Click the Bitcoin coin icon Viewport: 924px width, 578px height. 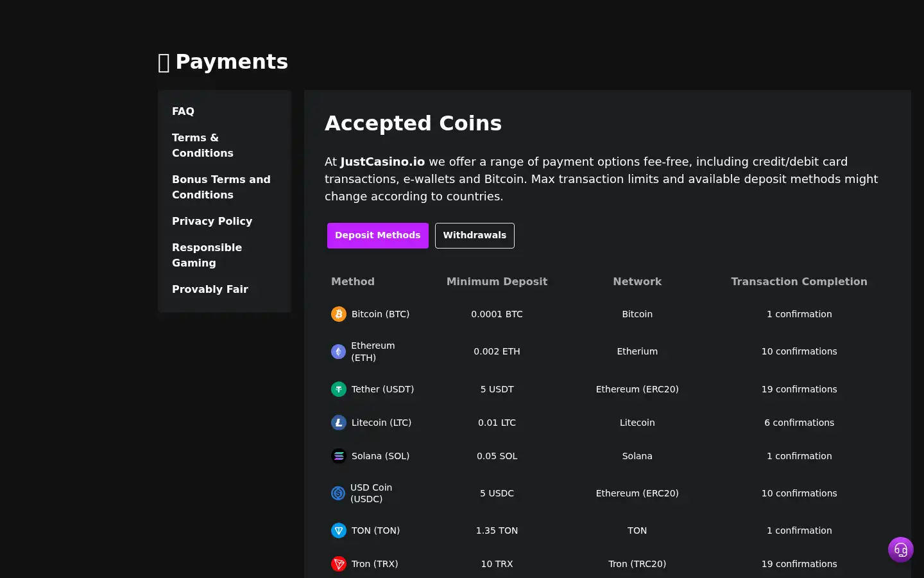[339, 314]
